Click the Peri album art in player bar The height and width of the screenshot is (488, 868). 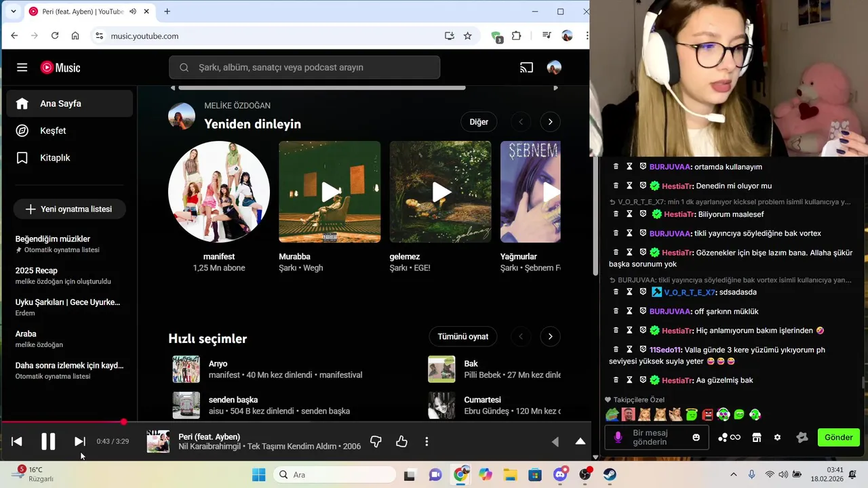point(158,441)
